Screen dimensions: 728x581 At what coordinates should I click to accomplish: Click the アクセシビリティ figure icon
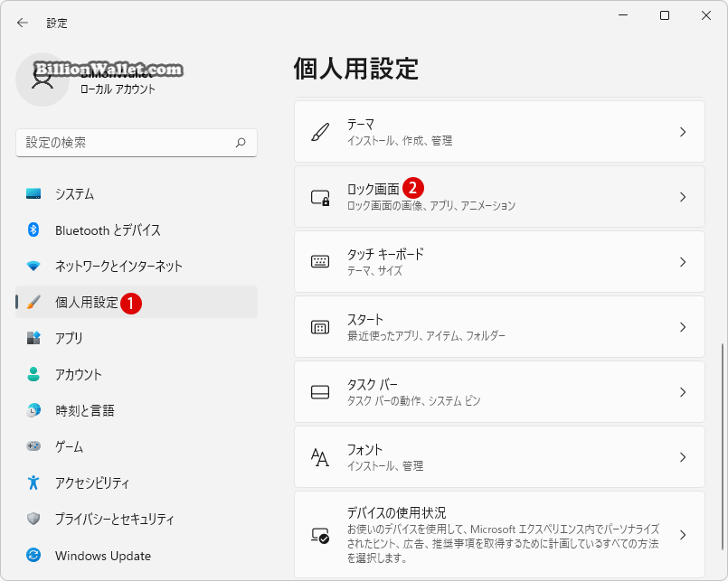33,483
